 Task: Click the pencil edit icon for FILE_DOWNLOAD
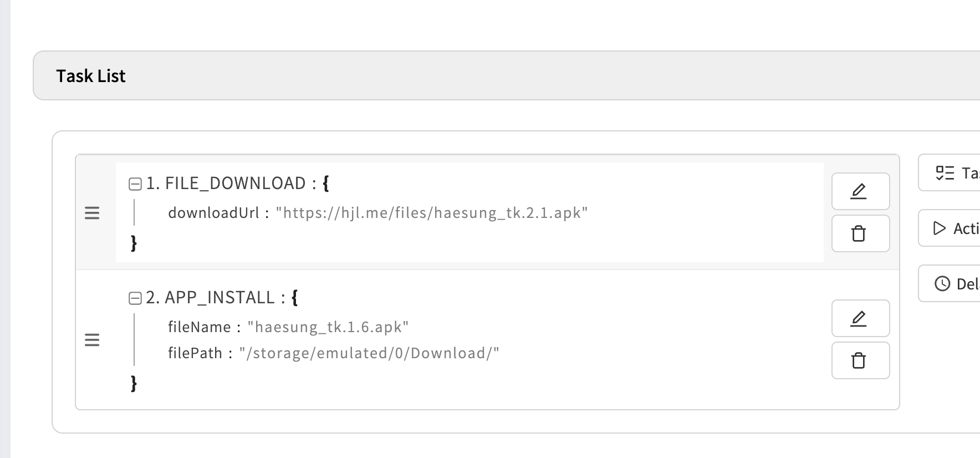click(860, 191)
